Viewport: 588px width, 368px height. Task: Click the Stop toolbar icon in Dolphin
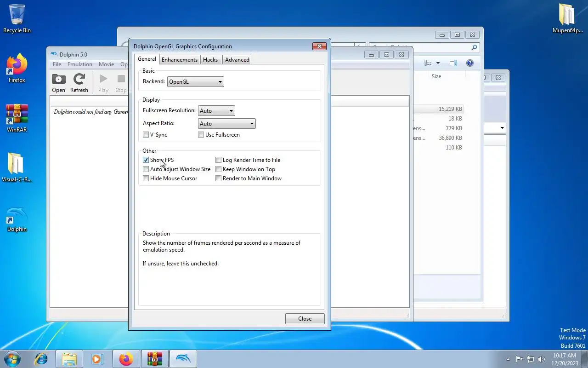(x=121, y=83)
